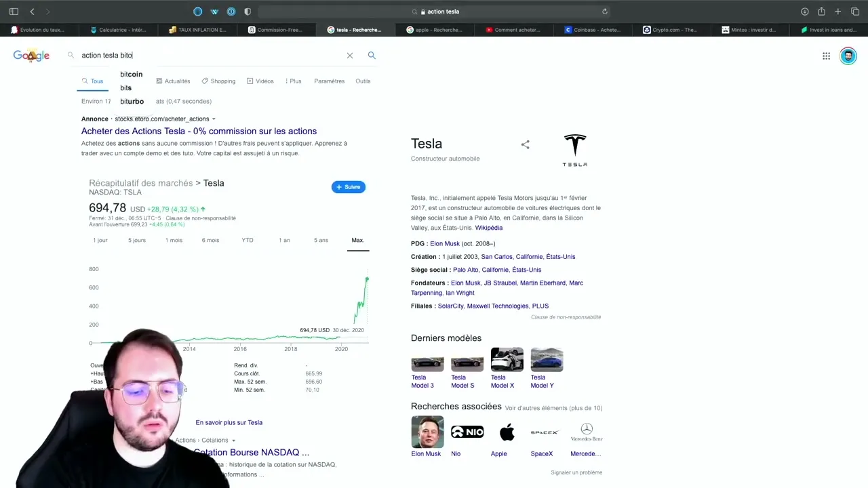Select the "1 an" chart range
This screenshot has height=488, width=868.
pos(284,240)
